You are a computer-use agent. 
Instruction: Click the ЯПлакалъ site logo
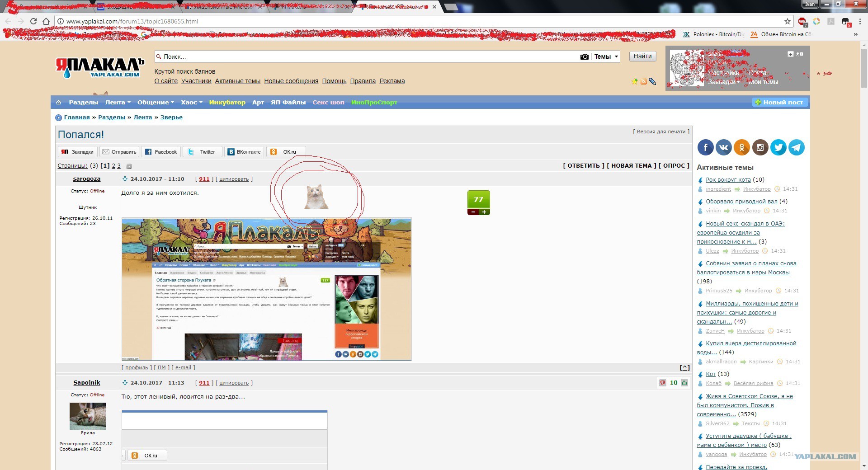click(x=100, y=68)
